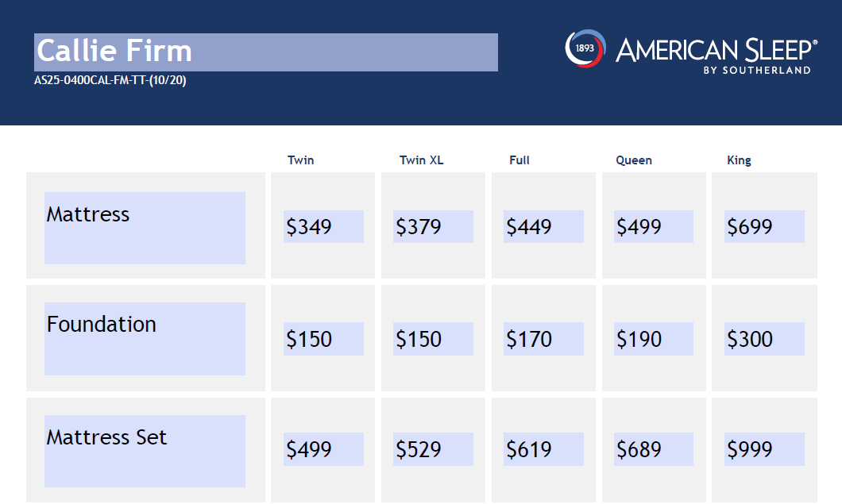Click the Callie Firm title field
The width and height of the screenshot is (842, 504).
pos(266,52)
